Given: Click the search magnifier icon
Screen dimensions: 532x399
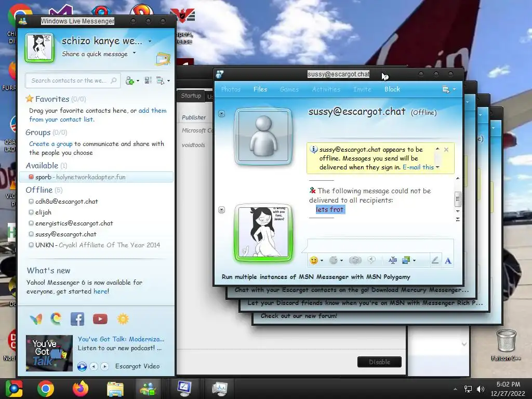Looking at the screenshot, I should [x=114, y=81].
